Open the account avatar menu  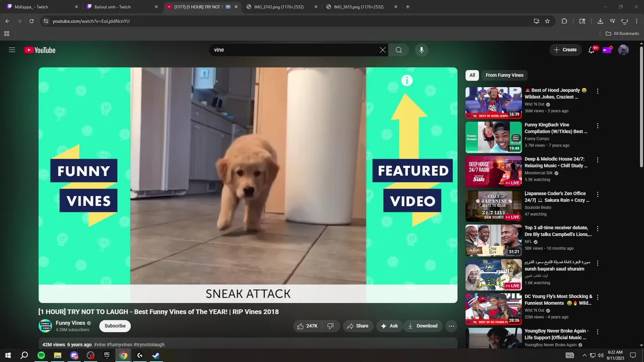click(623, 50)
